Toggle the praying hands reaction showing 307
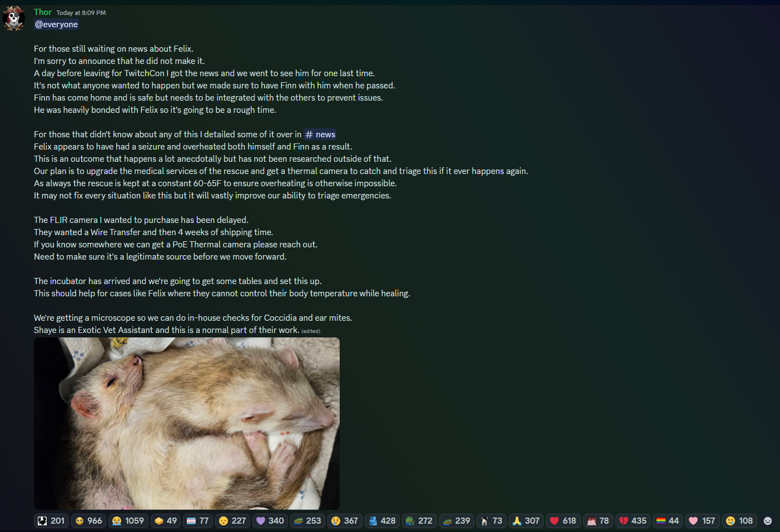780x532 pixels. tap(526, 521)
